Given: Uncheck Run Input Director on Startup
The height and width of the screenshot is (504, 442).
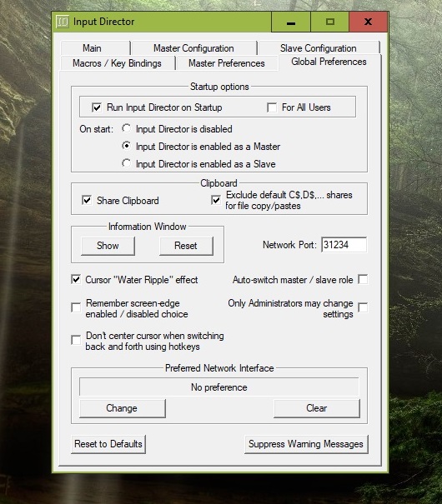Looking at the screenshot, I should [97, 107].
